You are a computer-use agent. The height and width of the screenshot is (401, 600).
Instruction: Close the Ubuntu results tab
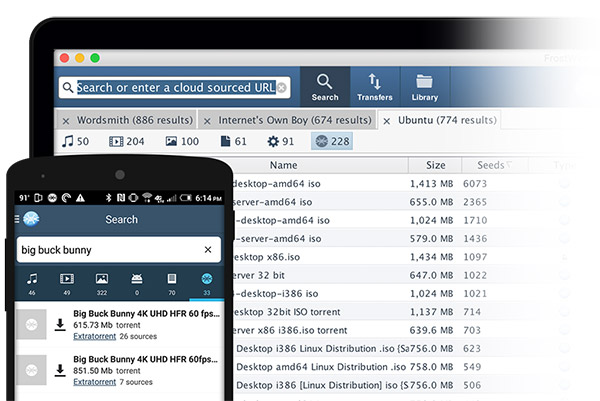pos(386,121)
